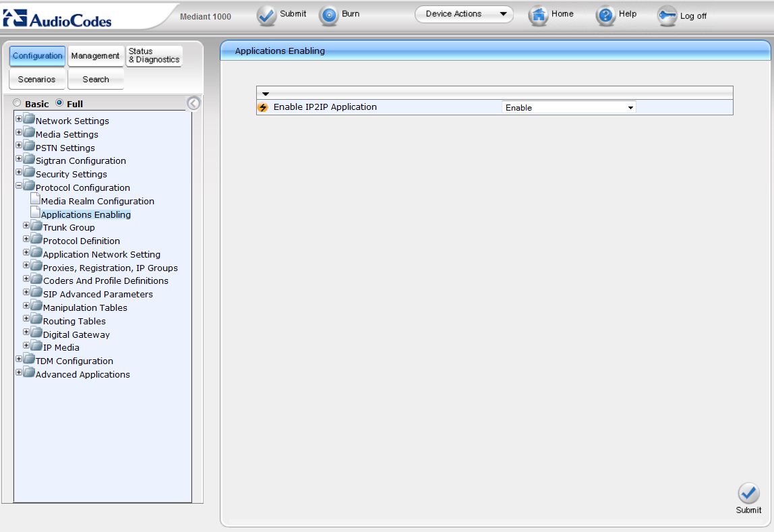Select the Basic radio button
Screen dimensions: 774x532
(x=18, y=103)
